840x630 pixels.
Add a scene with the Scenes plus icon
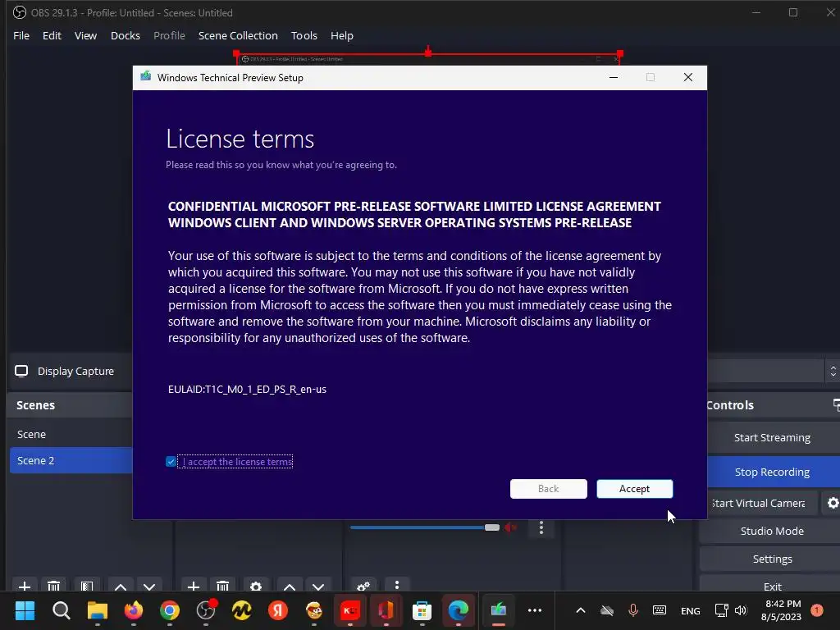coord(24,586)
